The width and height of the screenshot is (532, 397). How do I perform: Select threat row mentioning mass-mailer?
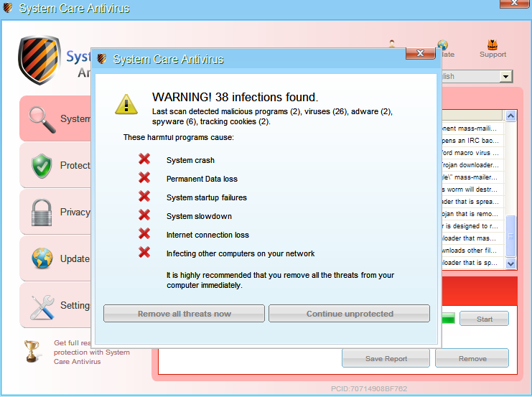point(472,177)
